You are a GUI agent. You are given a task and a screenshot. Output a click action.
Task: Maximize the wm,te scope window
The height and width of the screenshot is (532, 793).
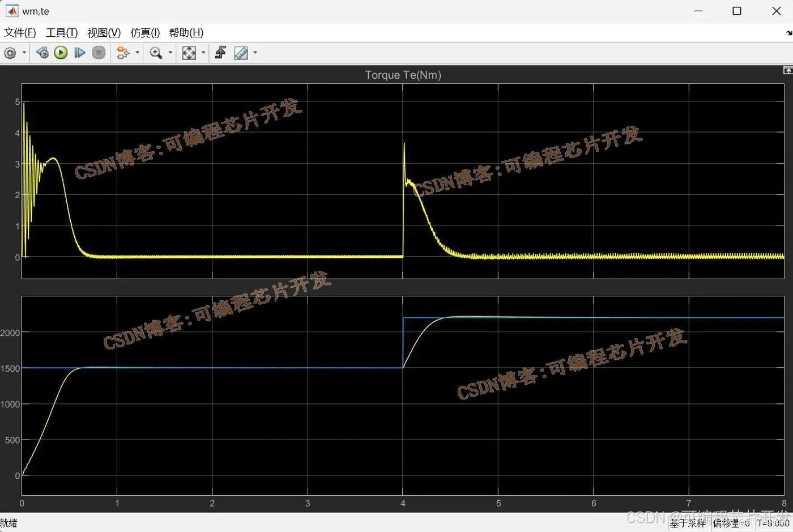pyautogui.click(x=737, y=11)
